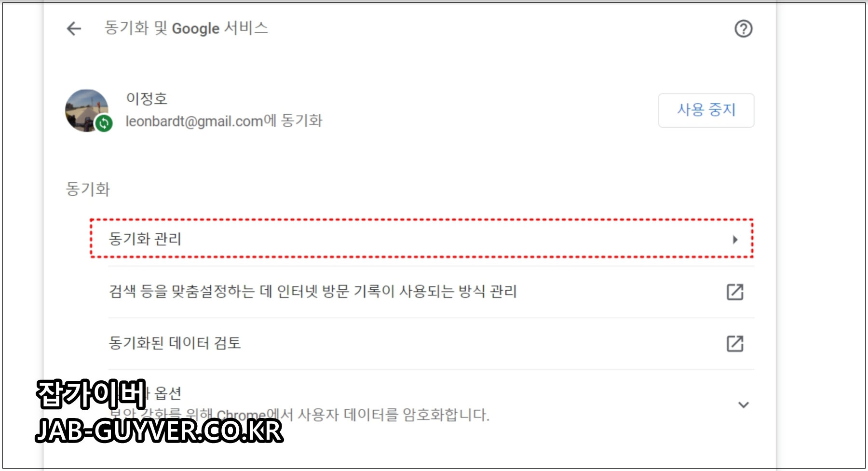This screenshot has width=868, height=471.
Task: Click the 동기화 및 Google 서비스 title
Action: pos(186,28)
